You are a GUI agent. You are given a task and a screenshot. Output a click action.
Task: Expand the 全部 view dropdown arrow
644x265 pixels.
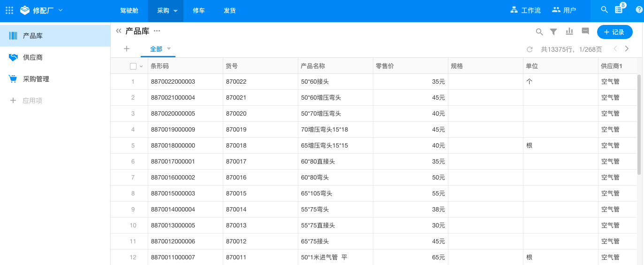point(169,48)
